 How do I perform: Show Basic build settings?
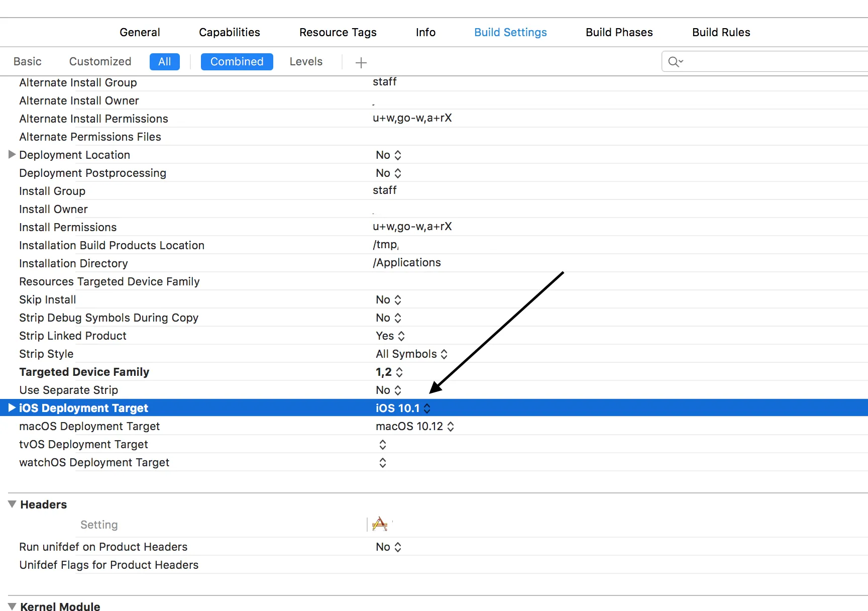click(x=28, y=61)
